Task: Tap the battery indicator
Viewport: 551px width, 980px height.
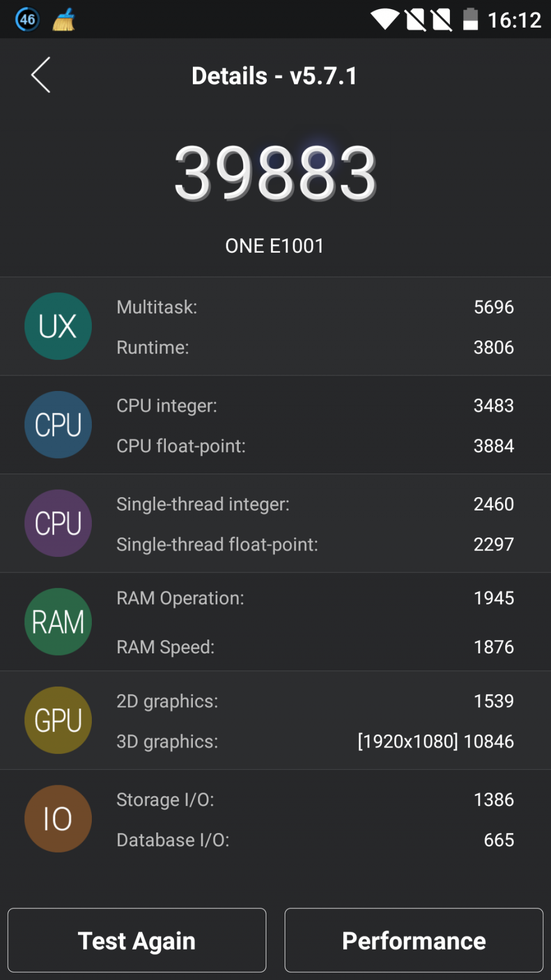Action: coord(471,19)
